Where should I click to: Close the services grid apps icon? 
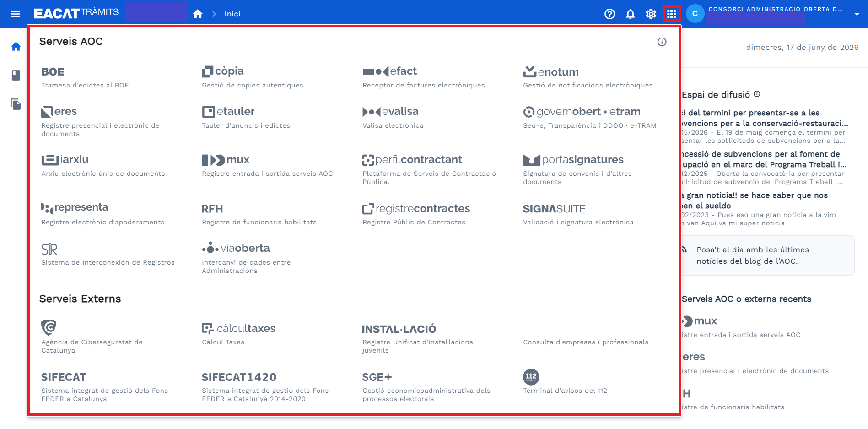671,14
